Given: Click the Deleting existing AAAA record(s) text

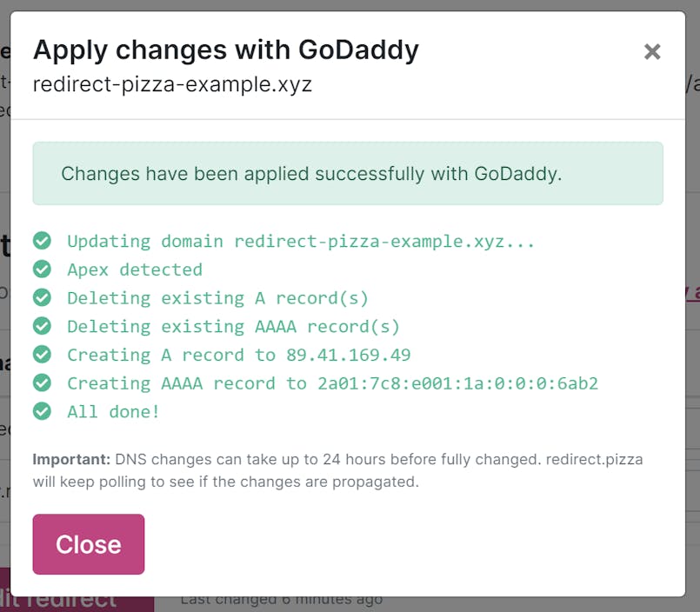Looking at the screenshot, I should pyautogui.click(x=233, y=326).
